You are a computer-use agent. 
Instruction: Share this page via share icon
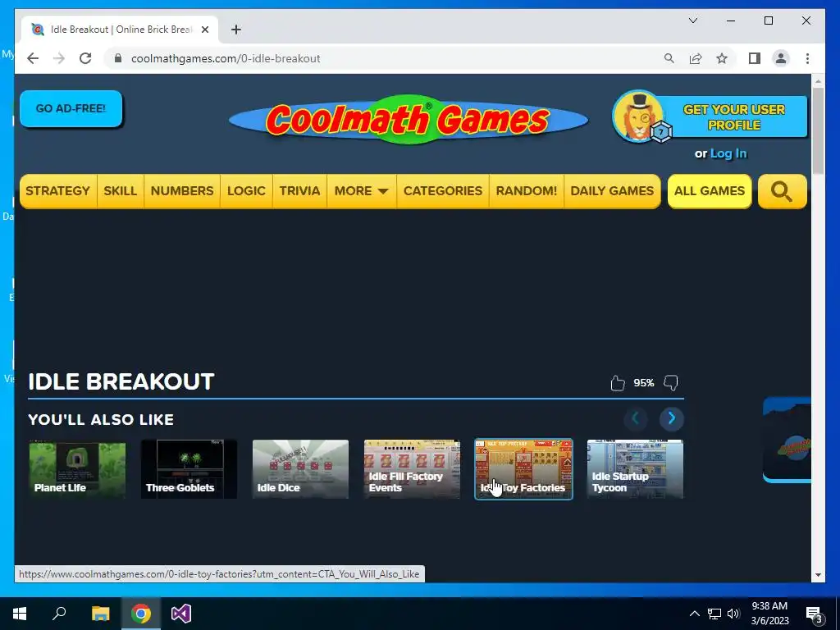pos(696,58)
